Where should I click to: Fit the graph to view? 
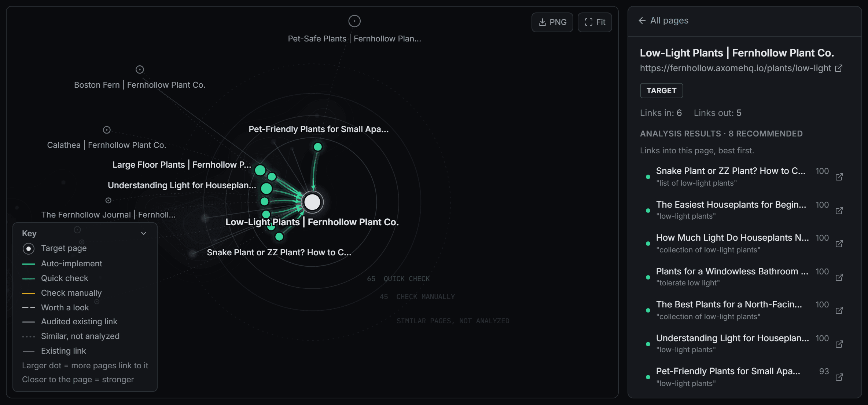595,22
